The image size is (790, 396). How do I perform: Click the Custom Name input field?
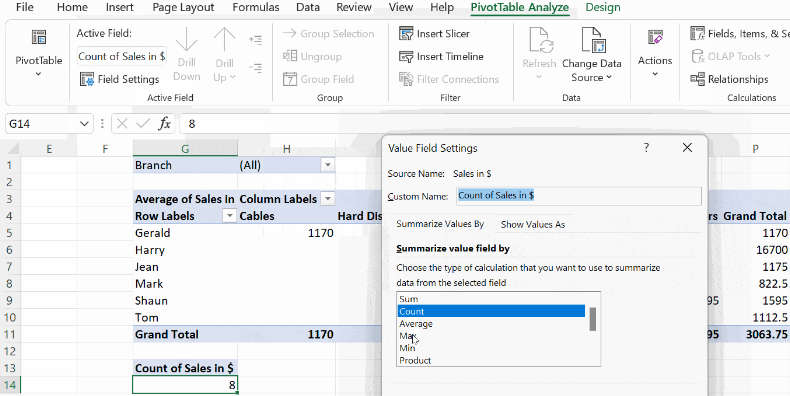pos(579,196)
